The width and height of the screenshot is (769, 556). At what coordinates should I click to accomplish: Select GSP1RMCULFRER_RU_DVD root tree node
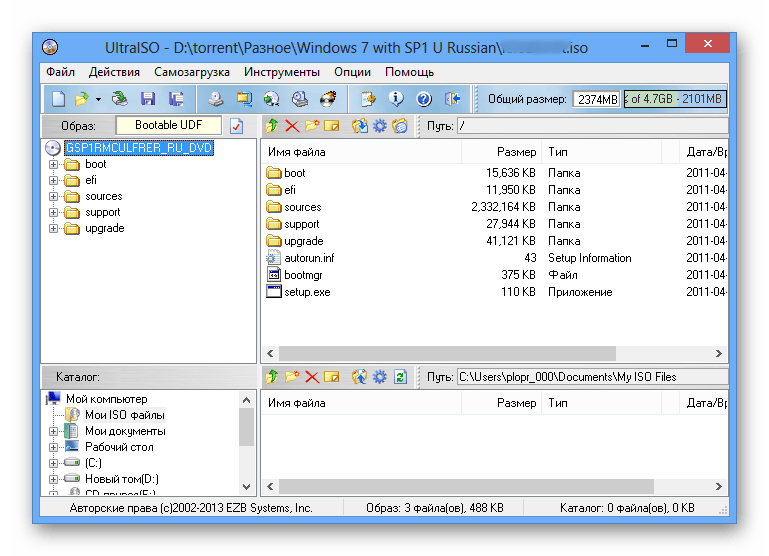(139, 148)
